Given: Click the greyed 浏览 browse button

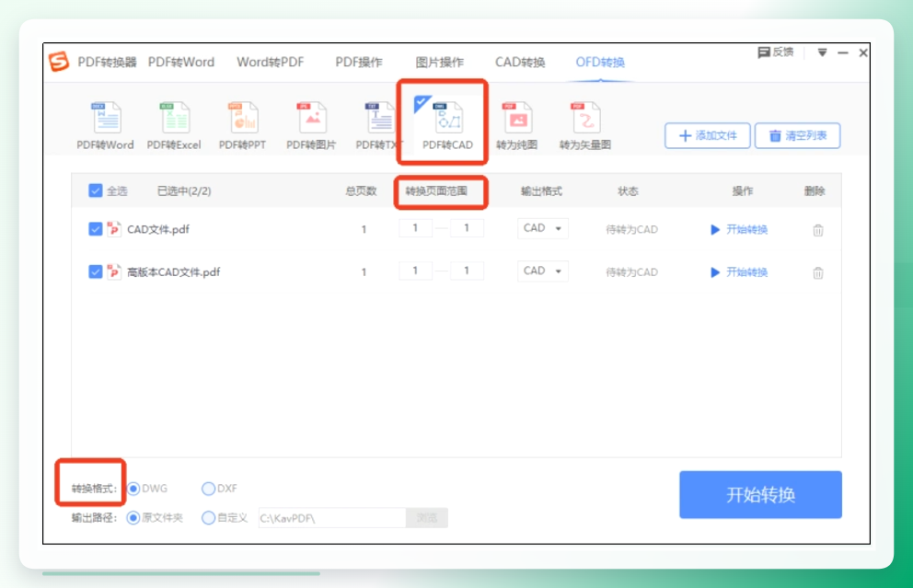Looking at the screenshot, I should click(427, 517).
